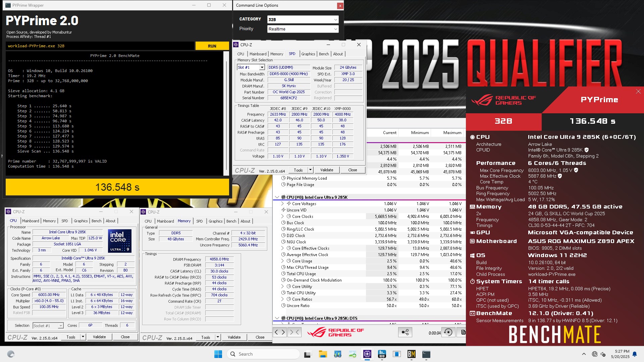Open the notification bell in the tray

click(635, 354)
